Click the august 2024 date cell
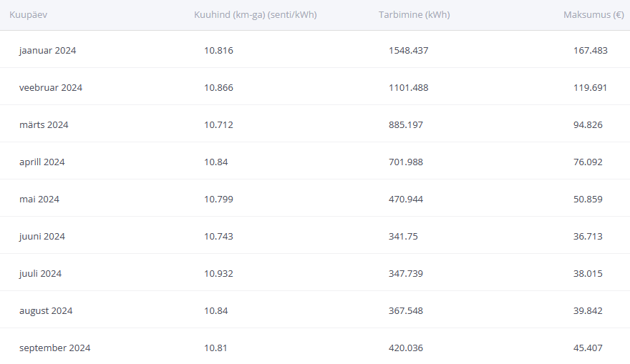 46,311
